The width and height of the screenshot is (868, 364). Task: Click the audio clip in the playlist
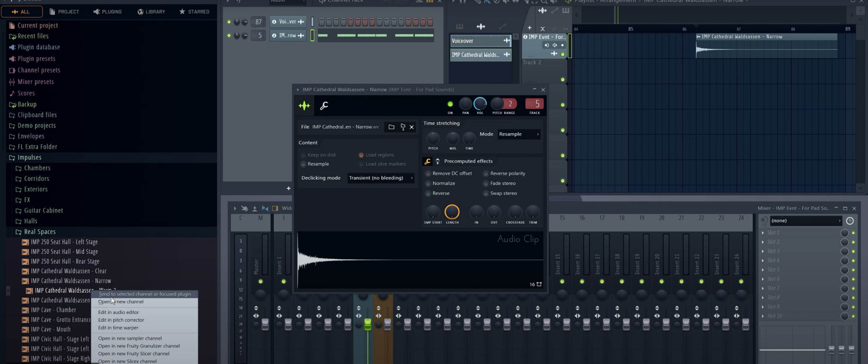[766, 46]
